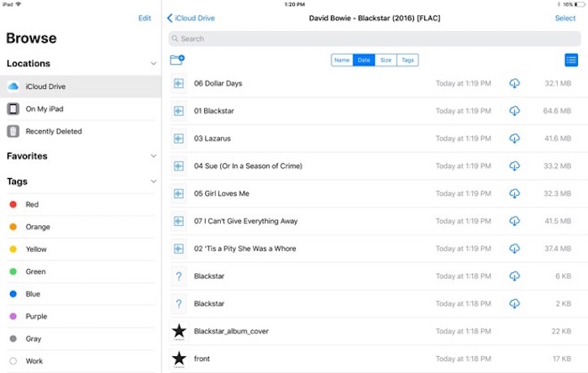588x373 pixels.
Task: Sort files by Size
Action: click(x=386, y=60)
